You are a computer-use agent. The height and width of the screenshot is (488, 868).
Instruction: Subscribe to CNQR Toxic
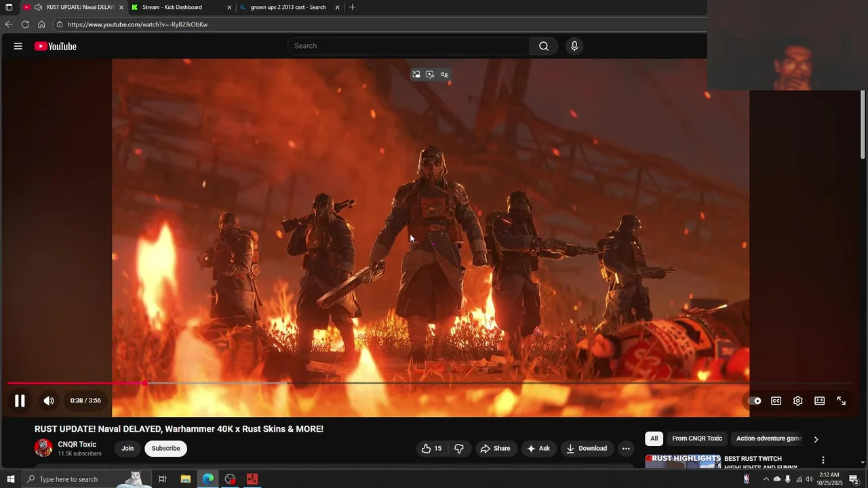[x=165, y=448]
